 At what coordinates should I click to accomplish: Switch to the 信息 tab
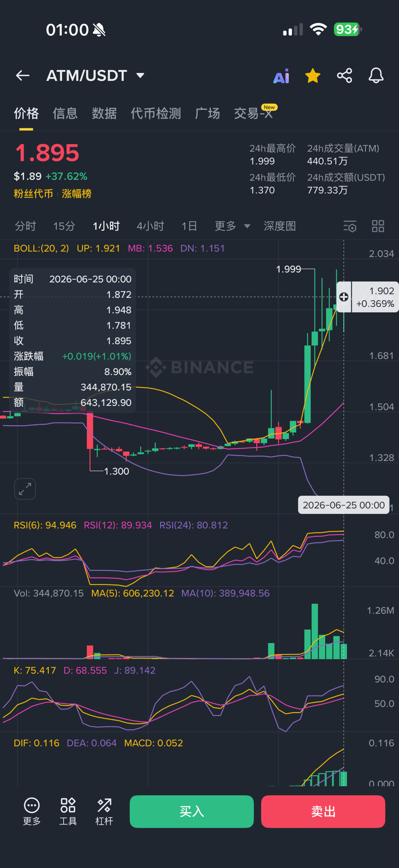(x=65, y=113)
